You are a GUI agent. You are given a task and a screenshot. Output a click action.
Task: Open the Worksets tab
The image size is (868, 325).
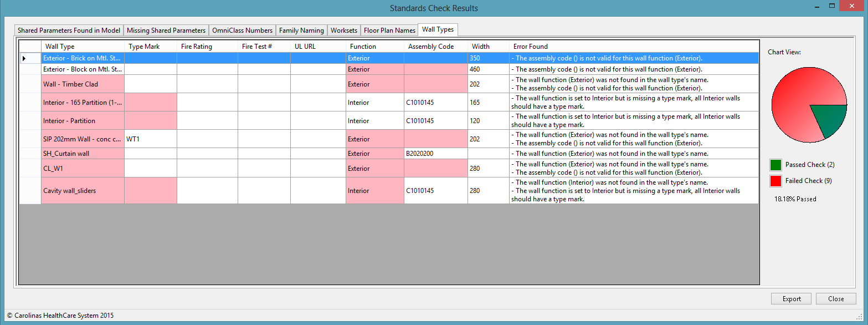pos(343,30)
